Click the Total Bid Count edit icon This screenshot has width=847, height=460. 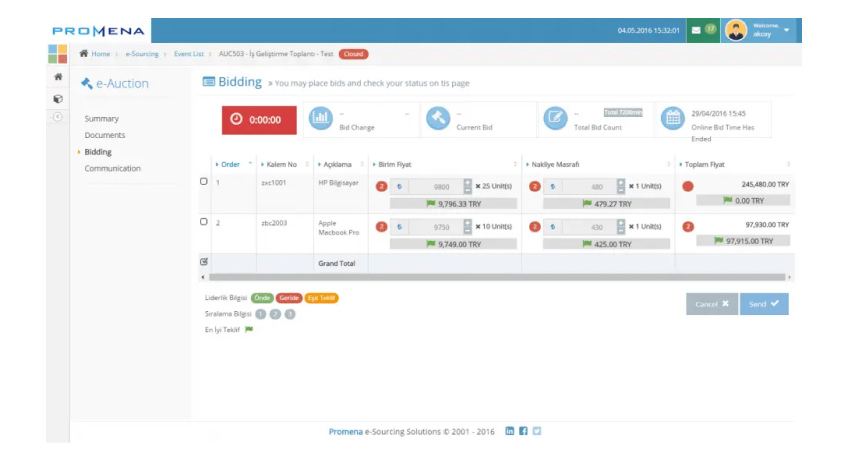(555, 118)
